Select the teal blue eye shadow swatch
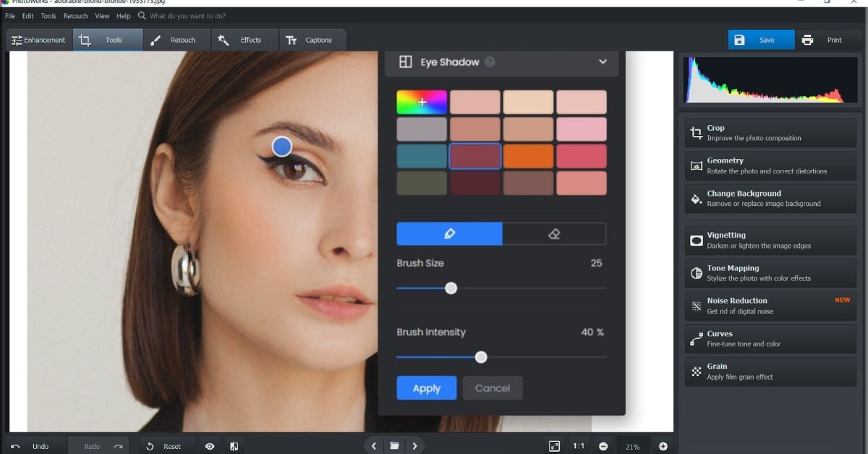 pyautogui.click(x=422, y=156)
